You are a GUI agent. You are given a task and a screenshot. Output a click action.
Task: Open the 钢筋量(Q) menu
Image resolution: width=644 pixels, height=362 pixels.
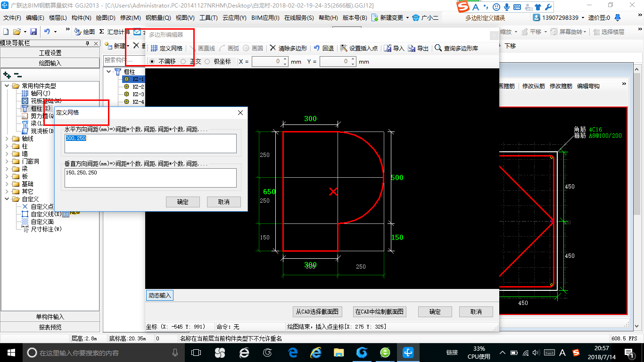pyautogui.click(x=158, y=18)
